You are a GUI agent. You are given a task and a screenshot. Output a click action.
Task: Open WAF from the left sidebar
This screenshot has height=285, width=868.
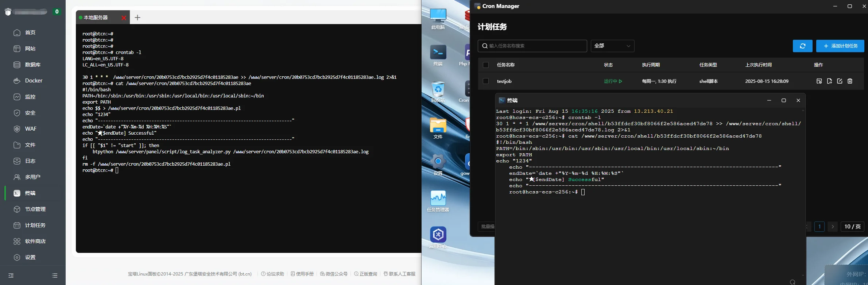(31, 129)
